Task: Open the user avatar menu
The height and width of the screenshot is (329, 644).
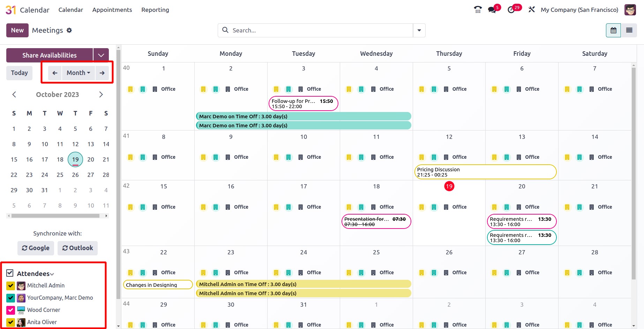Action: [630, 10]
